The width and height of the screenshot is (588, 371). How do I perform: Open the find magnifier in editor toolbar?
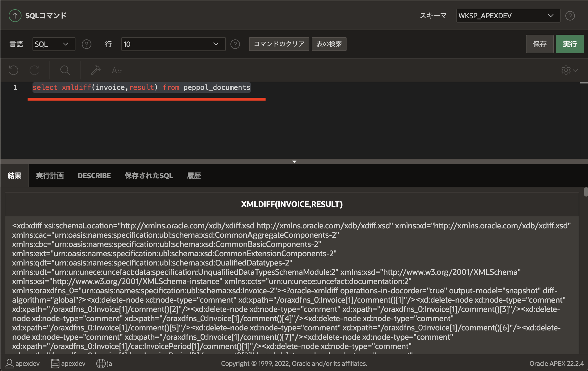(65, 70)
